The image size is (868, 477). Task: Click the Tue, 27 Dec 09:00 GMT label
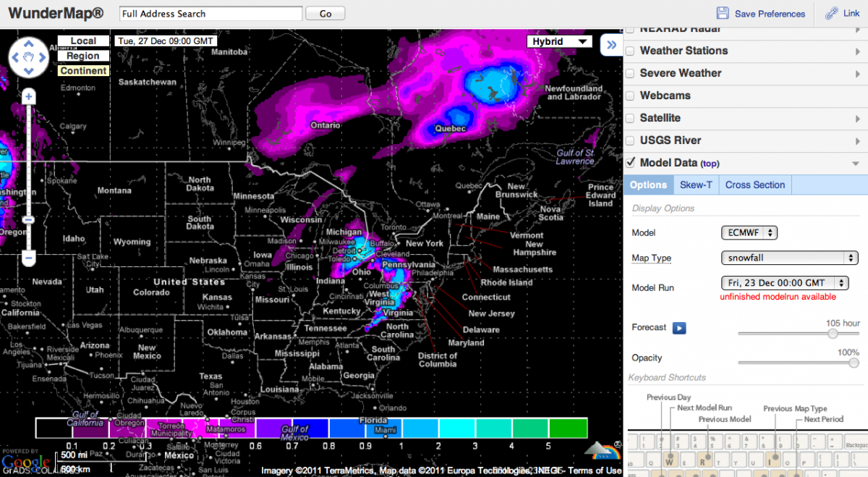pos(166,41)
